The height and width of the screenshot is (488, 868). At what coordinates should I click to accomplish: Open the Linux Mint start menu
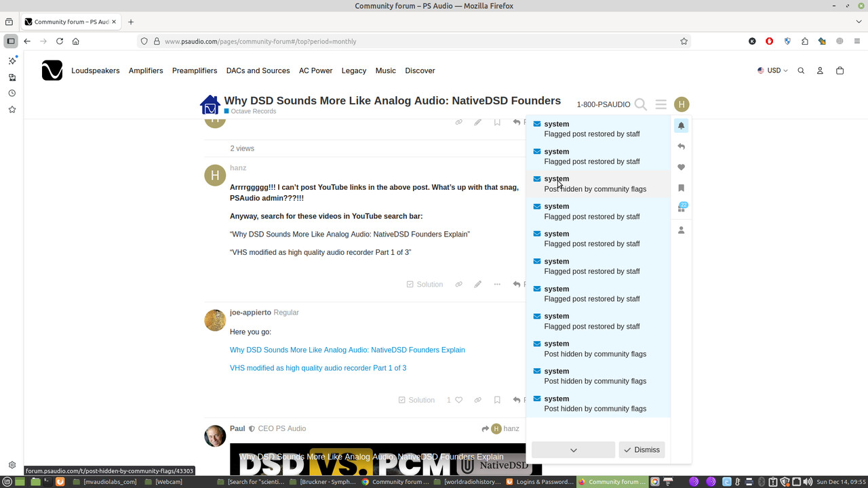point(7,482)
